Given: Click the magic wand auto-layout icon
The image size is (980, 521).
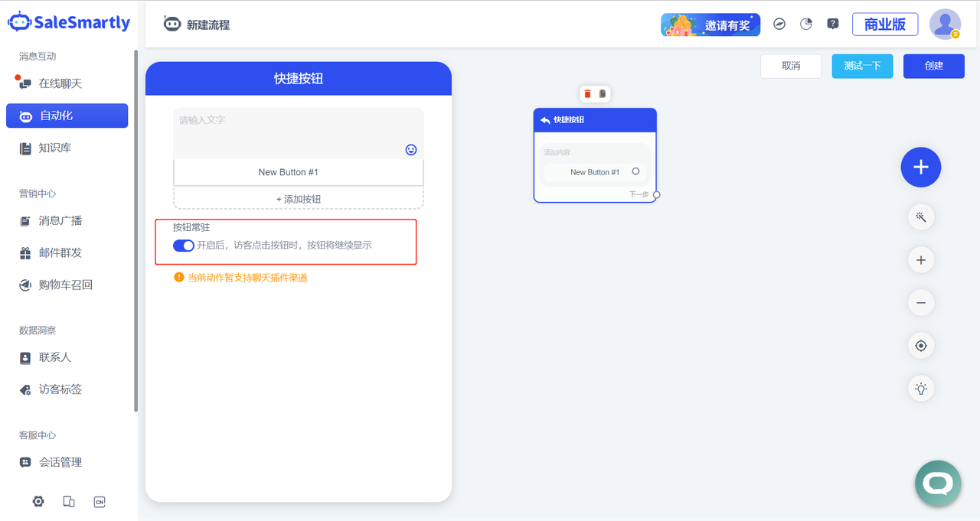Looking at the screenshot, I should [x=921, y=217].
